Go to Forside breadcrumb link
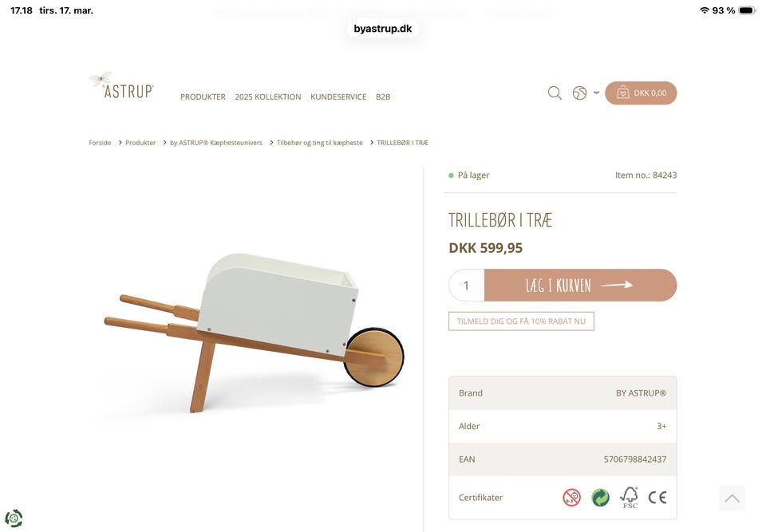The image size is (766, 532). [100, 143]
